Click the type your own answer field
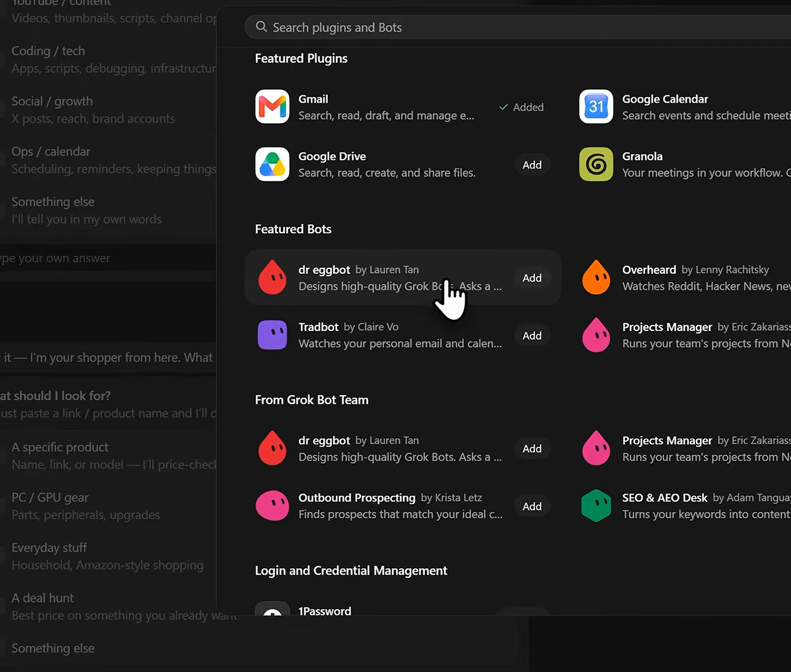Screen dimensions: 791x672 (108, 258)
